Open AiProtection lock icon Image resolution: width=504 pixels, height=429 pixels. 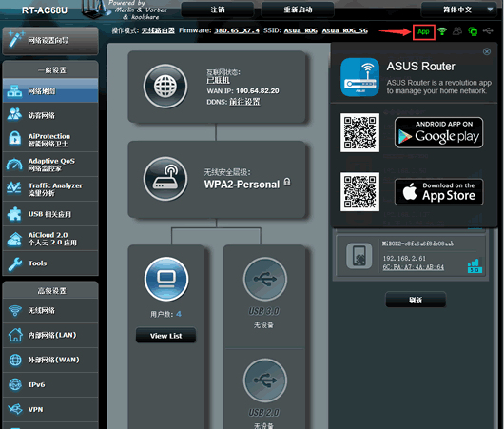15,139
